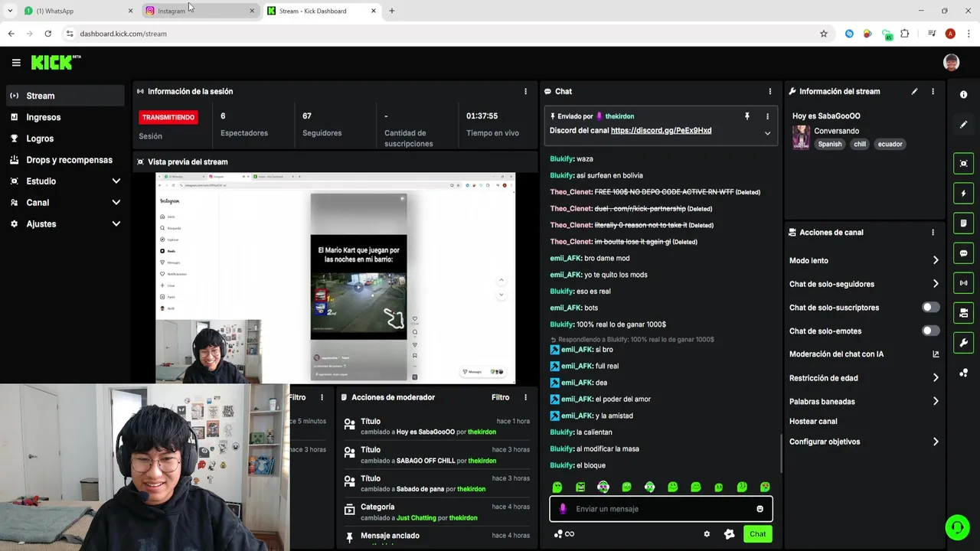Click the TRANSMITIENDO live badge
This screenshot has height=551, width=980.
click(168, 117)
